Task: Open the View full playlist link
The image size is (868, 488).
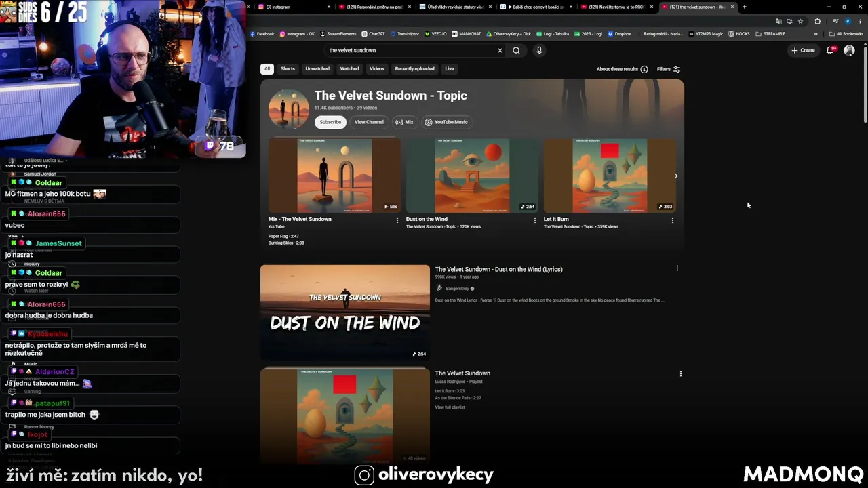Action: tap(450, 407)
